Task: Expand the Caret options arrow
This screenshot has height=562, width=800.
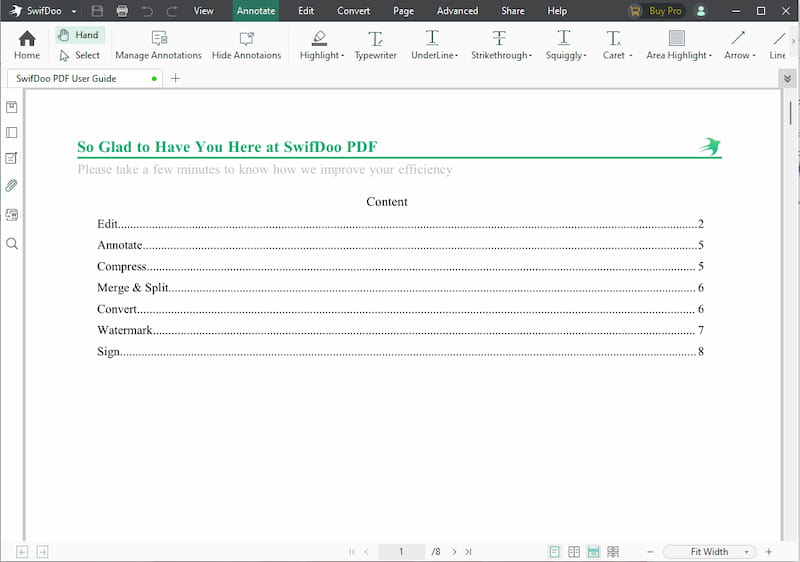Action: (x=631, y=55)
